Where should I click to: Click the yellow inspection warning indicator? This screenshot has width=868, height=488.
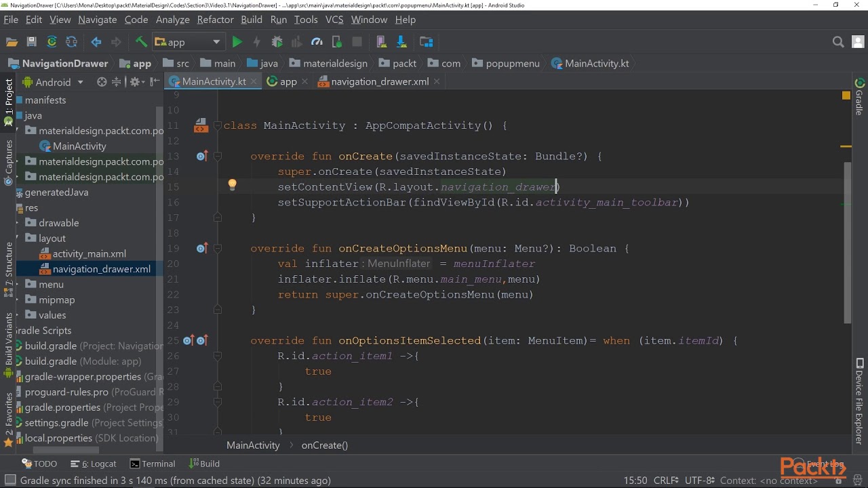tap(846, 96)
